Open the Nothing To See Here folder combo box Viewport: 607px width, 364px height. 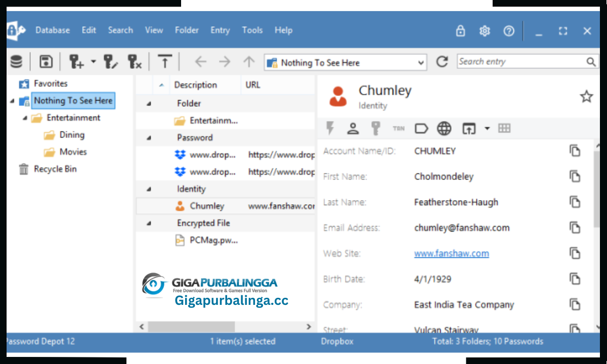(345, 63)
